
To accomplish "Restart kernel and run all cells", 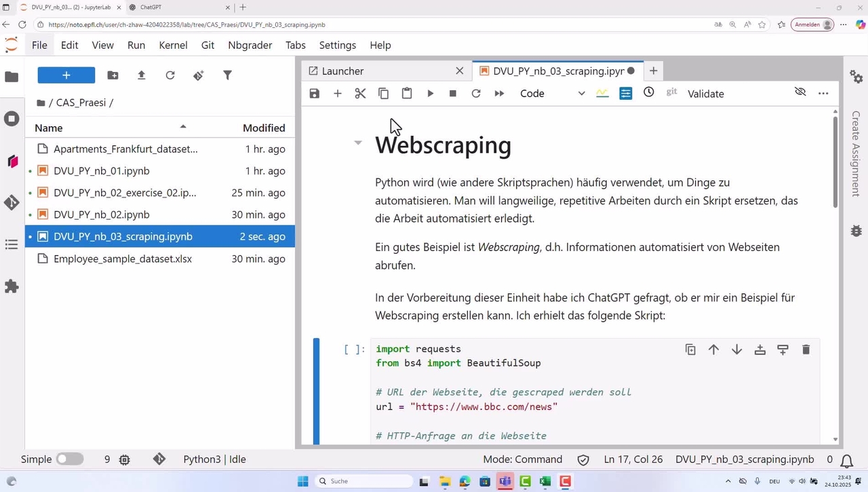I will [x=499, y=94].
